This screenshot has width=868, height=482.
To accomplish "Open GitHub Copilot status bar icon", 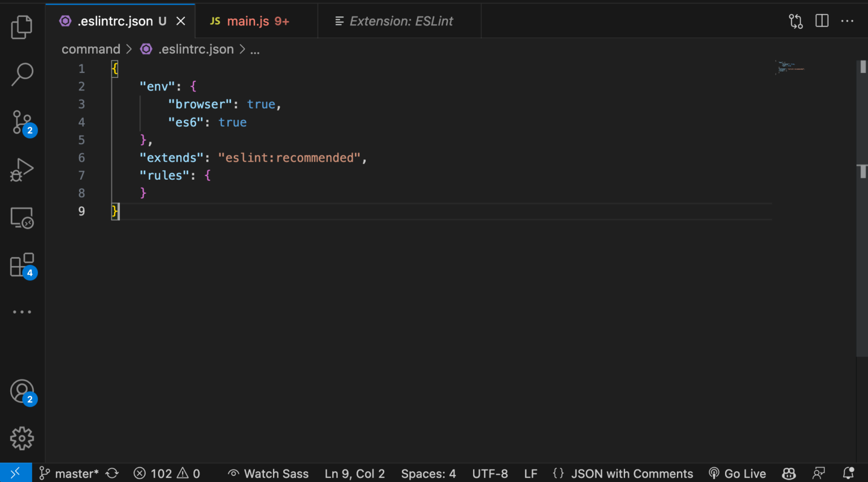I will [788, 473].
